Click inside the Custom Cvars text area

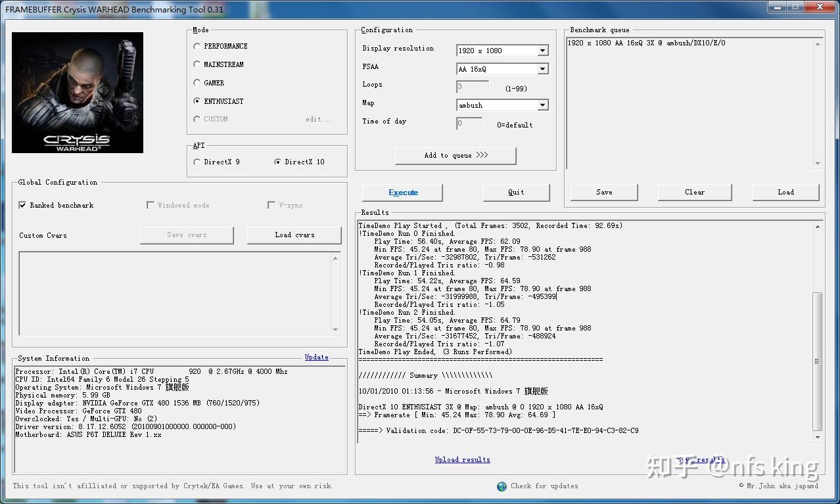coord(175,293)
